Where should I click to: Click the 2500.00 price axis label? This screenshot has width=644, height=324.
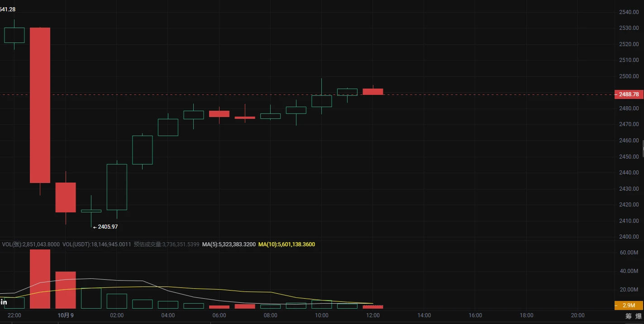tap(629, 76)
